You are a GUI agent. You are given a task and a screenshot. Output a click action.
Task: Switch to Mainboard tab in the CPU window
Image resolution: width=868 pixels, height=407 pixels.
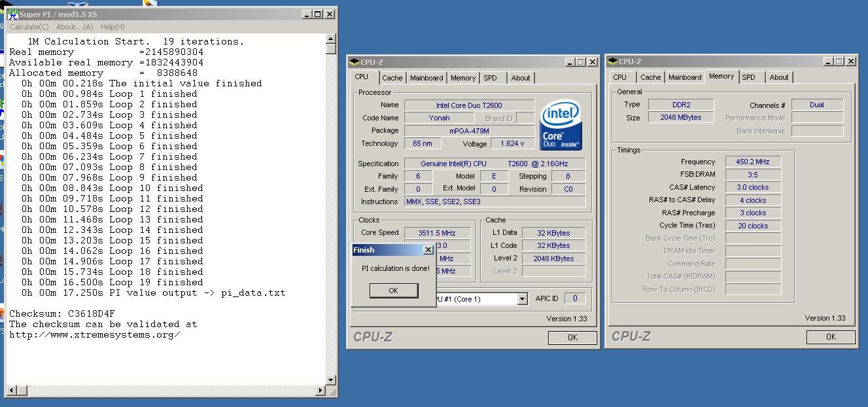click(x=426, y=78)
